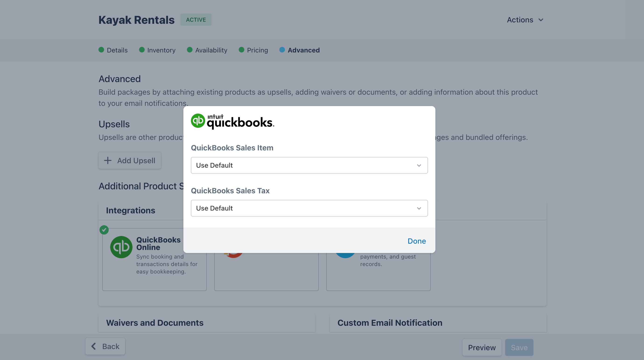
Task: Click the plus icon in Add Upsell
Action: pyautogui.click(x=108, y=160)
